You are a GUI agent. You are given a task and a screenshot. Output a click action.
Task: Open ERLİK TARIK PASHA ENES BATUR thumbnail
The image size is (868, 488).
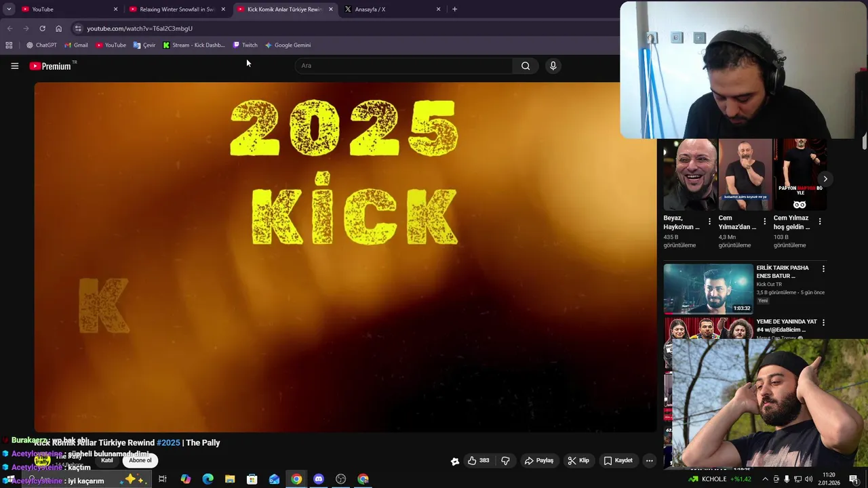point(708,289)
